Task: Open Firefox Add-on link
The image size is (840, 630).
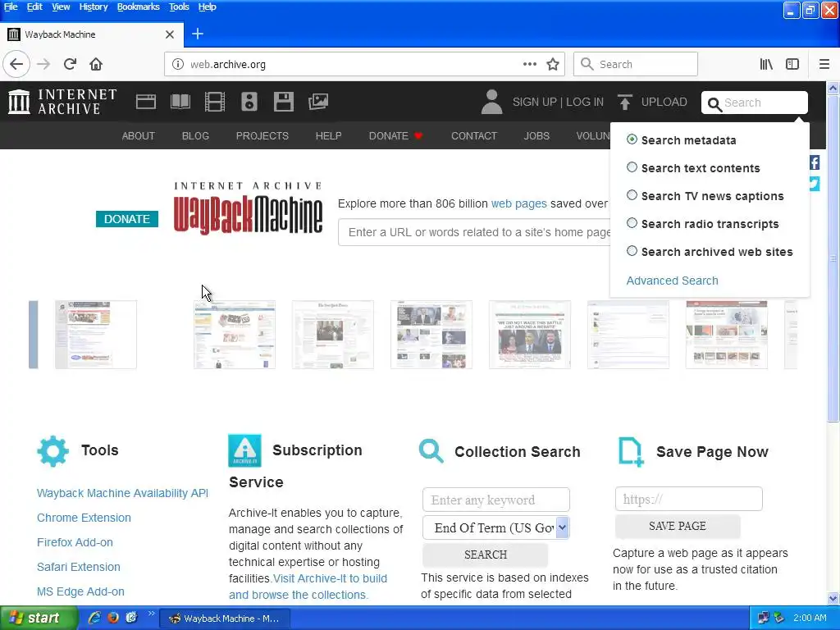Action: (75, 542)
